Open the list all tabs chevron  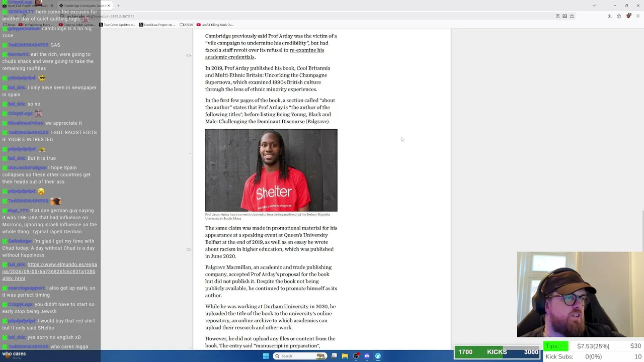pyautogui.click(x=594, y=6)
